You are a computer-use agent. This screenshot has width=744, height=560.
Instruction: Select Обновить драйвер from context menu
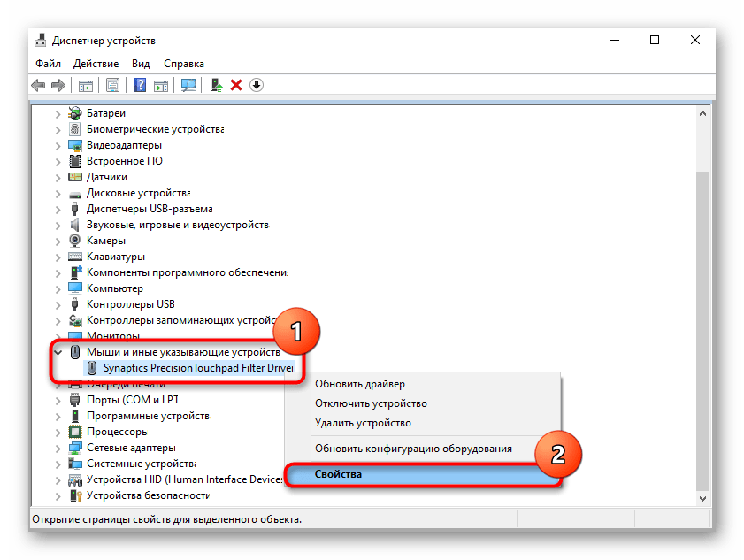[x=360, y=384]
